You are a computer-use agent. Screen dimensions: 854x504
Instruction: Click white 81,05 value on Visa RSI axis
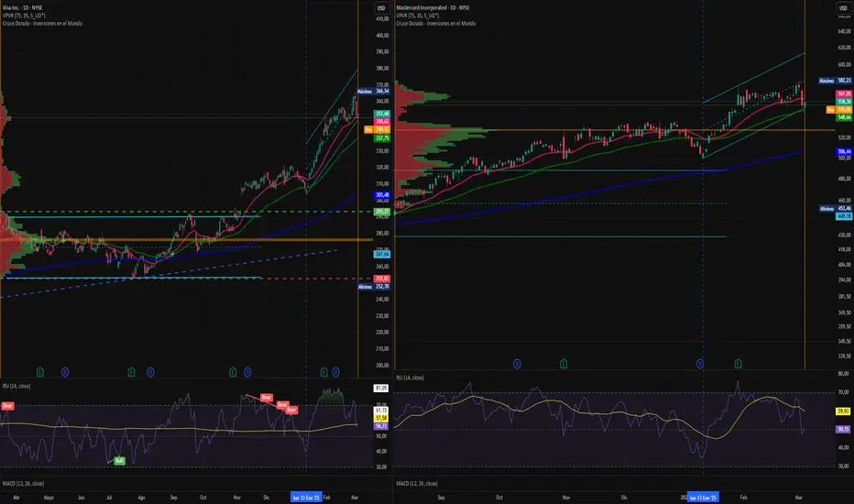380,388
